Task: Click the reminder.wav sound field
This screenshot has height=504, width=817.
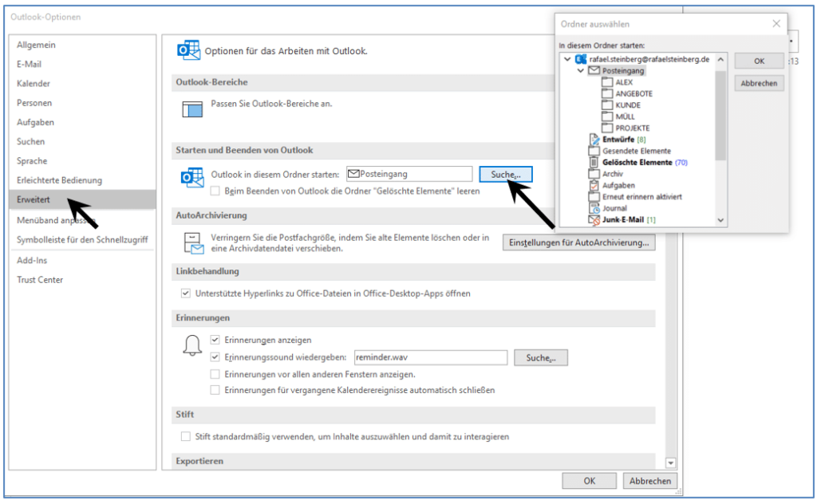Action: click(x=431, y=357)
